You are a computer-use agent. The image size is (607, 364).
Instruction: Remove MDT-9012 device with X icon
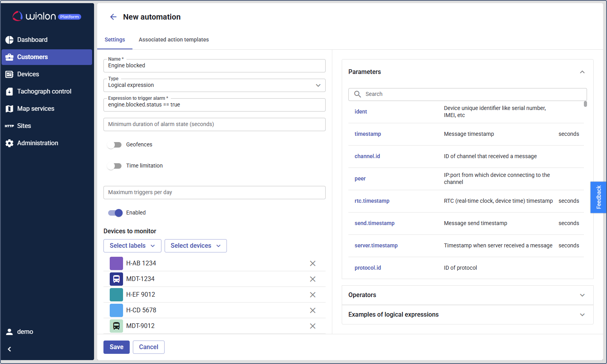point(312,326)
